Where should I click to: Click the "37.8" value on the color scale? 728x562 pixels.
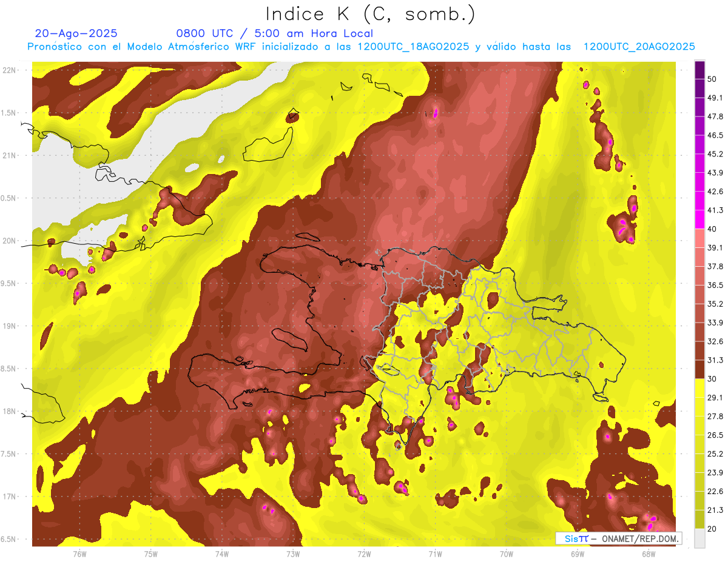click(715, 267)
